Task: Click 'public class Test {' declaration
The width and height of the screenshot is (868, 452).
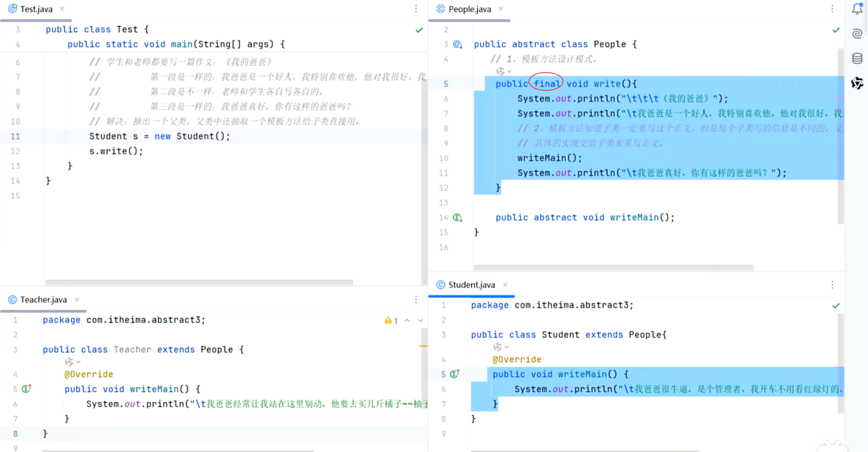Action: [97, 30]
